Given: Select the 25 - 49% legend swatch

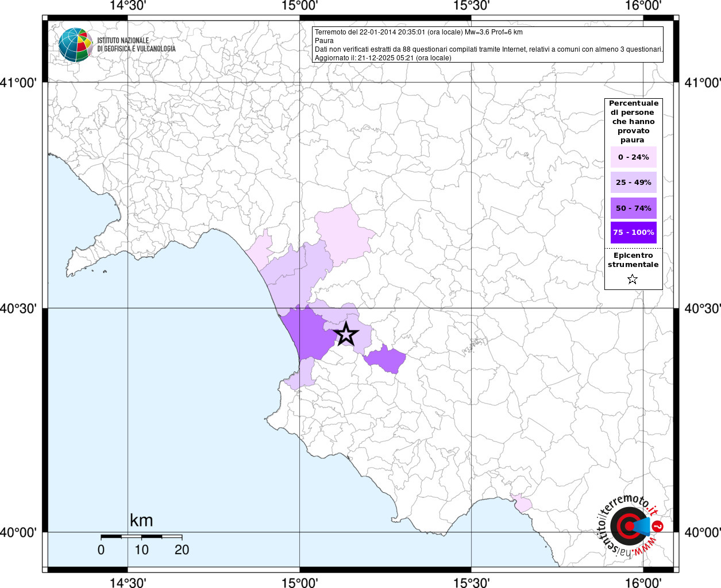Looking at the screenshot, I should [634, 183].
